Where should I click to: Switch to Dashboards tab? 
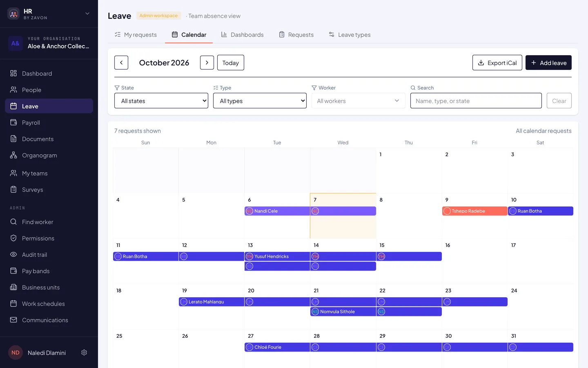(243, 35)
